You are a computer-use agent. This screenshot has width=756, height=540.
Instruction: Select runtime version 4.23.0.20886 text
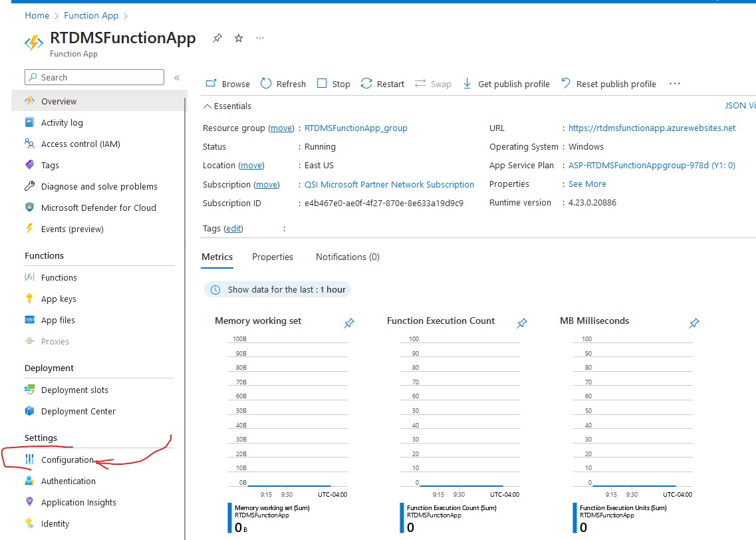(x=592, y=202)
